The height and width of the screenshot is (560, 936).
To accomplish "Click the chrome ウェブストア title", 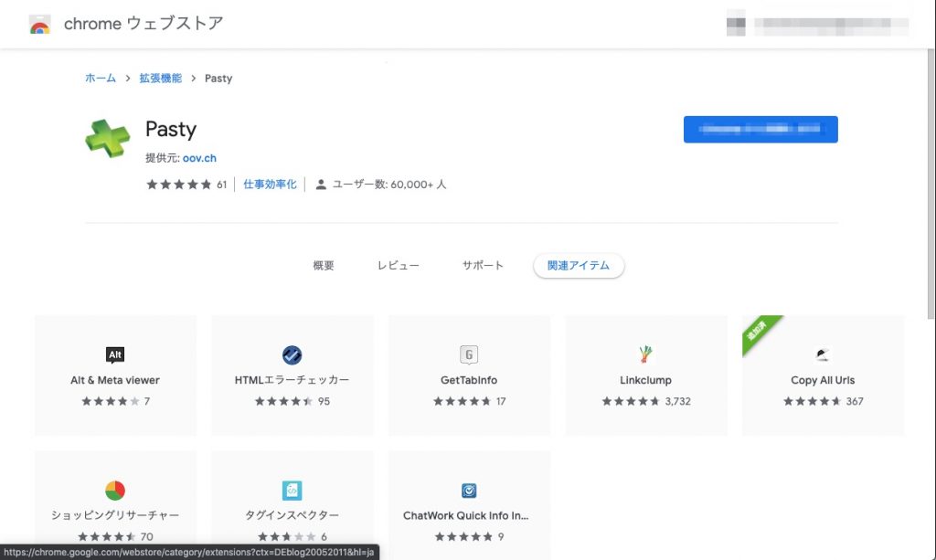I will pos(144,24).
